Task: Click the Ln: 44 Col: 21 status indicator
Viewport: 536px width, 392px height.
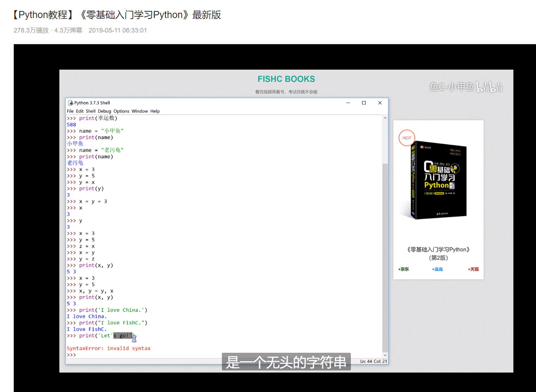Action: [373, 361]
